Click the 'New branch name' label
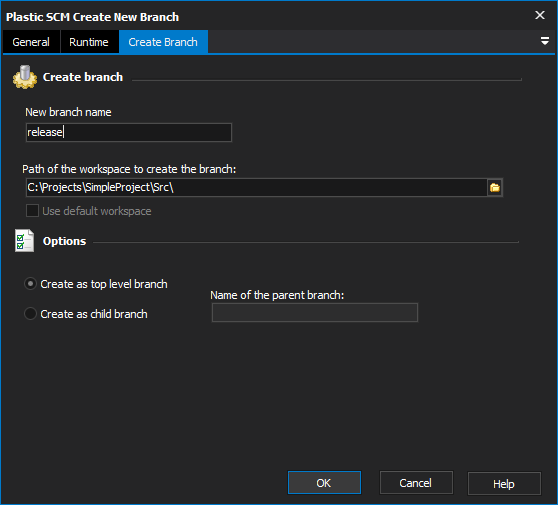This screenshot has height=505, width=558. (68, 112)
